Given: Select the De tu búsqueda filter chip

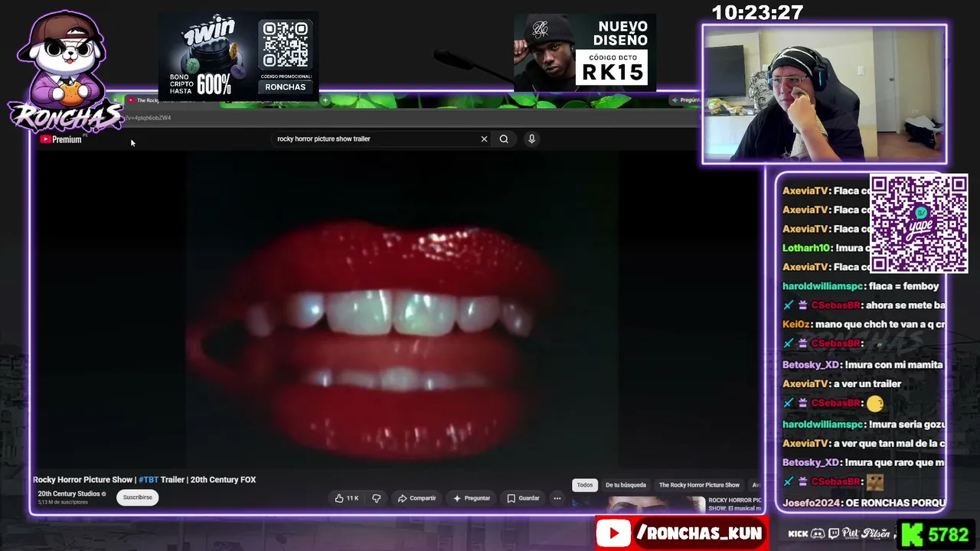Looking at the screenshot, I should pos(626,485).
